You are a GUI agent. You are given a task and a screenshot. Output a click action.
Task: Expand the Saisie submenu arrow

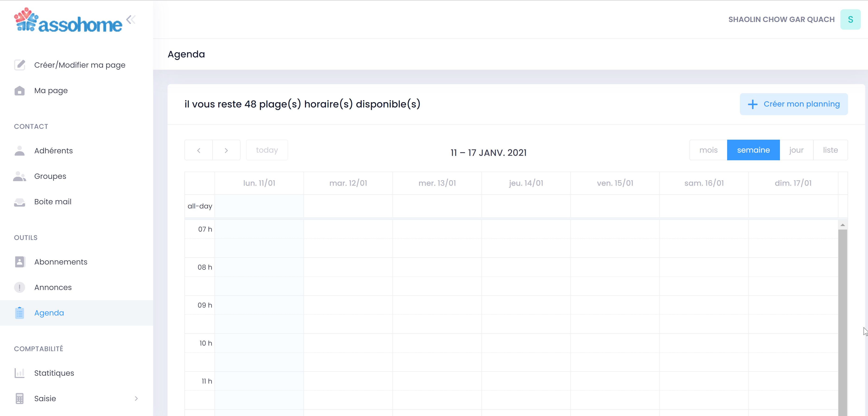click(x=136, y=398)
